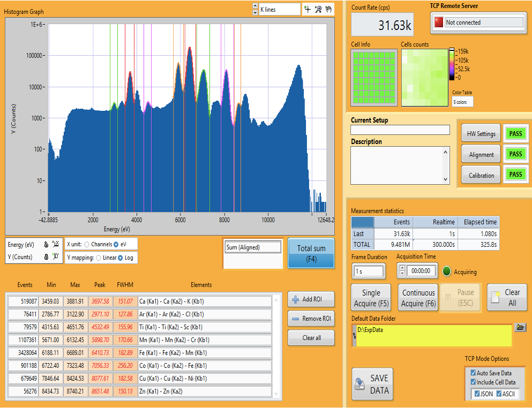This screenshot has height=408, width=532.
Task: Activate the zoom magnifier tool above histogram
Action: tap(318, 10)
